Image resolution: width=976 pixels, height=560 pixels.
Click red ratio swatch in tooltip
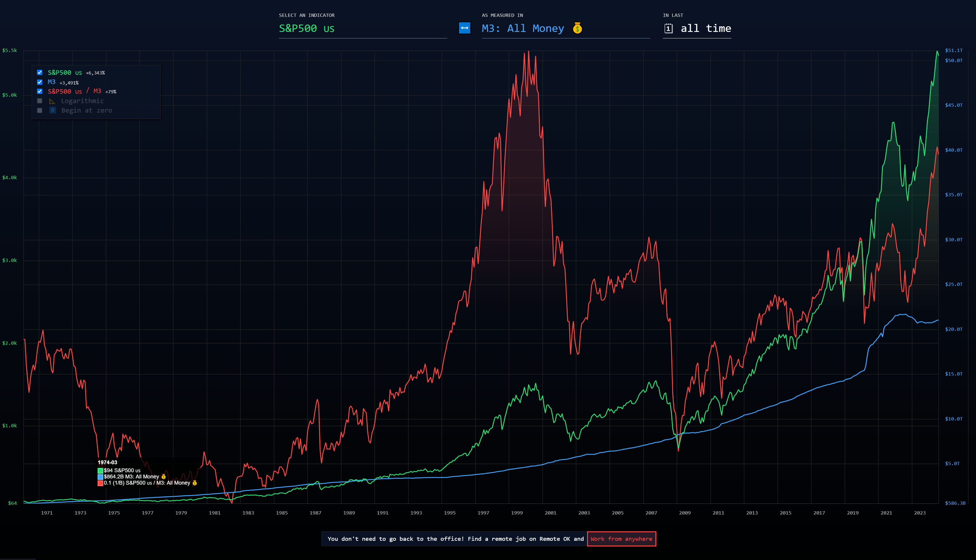[101, 483]
